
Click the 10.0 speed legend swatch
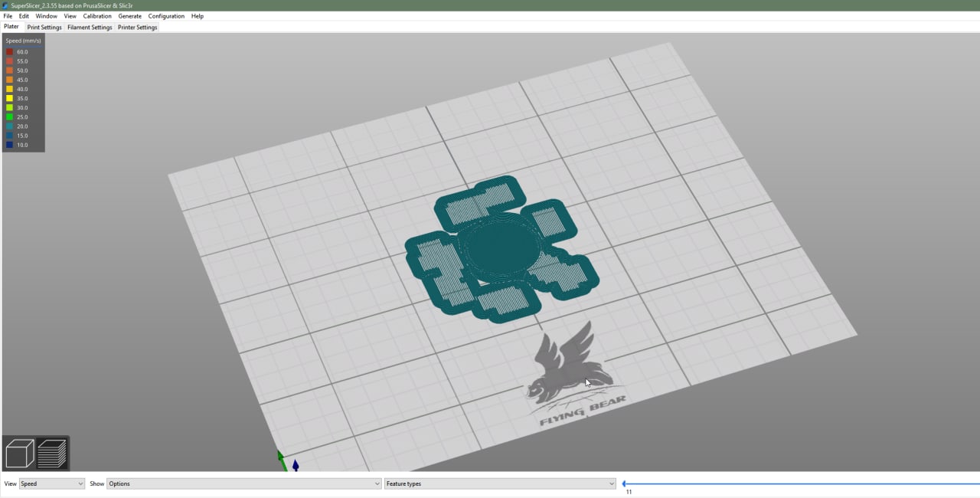click(x=10, y=145)
